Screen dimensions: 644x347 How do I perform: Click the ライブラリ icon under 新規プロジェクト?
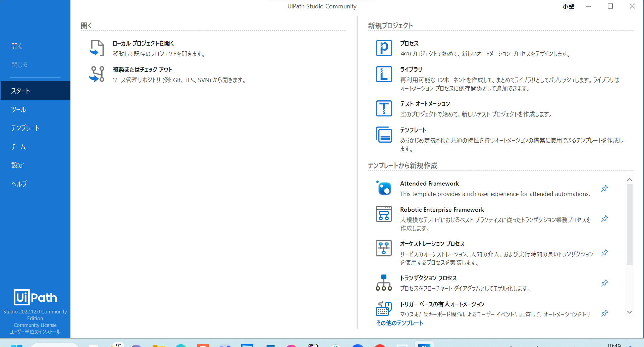384,74
